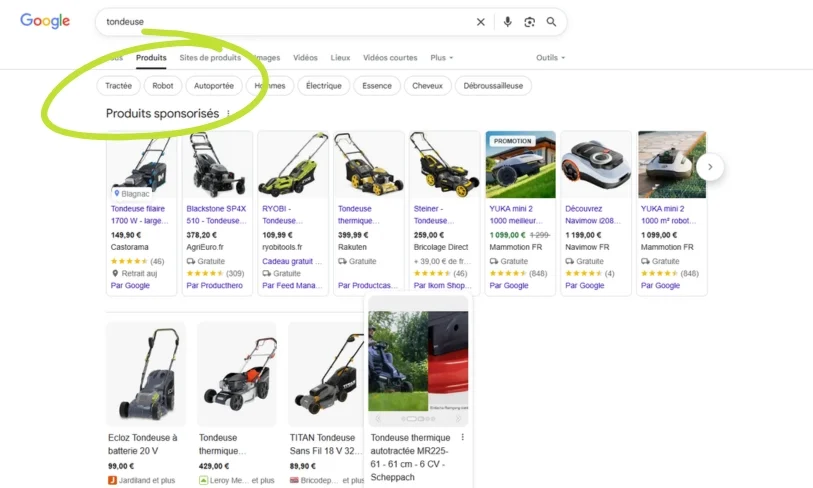Image resolution: width=813 pixels, height=488 pixels.
Task: Open the Google logo home link
Action: coord(45,21)
